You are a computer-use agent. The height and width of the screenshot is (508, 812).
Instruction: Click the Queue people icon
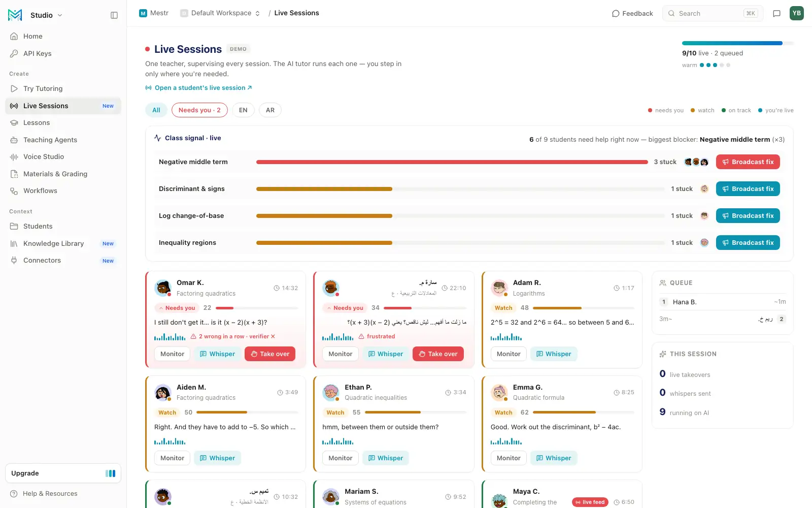(663, 283)
